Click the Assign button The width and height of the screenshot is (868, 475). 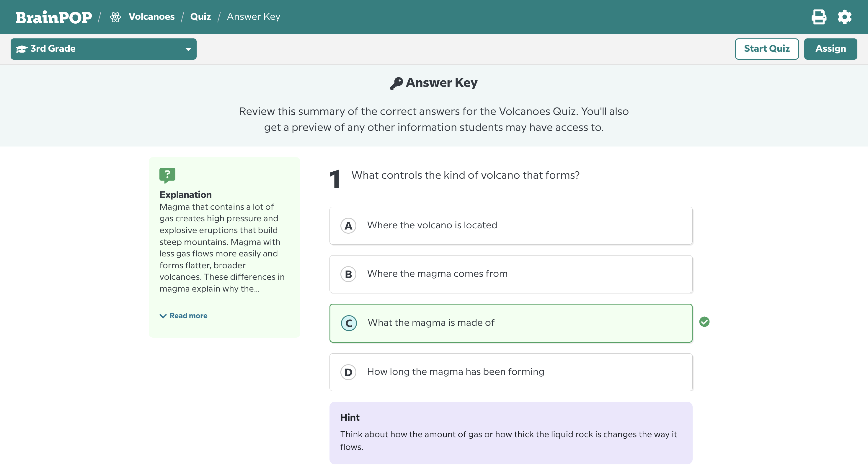(830, 49)
